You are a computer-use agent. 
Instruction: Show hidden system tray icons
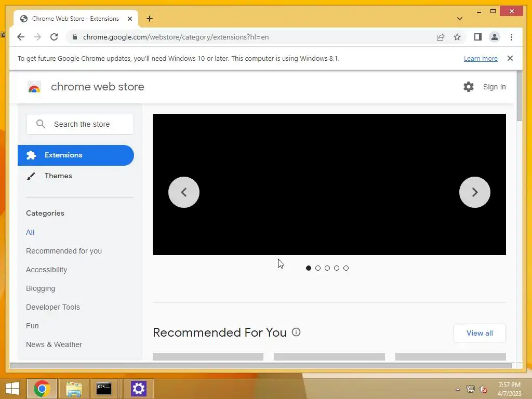tap(458, 389)
